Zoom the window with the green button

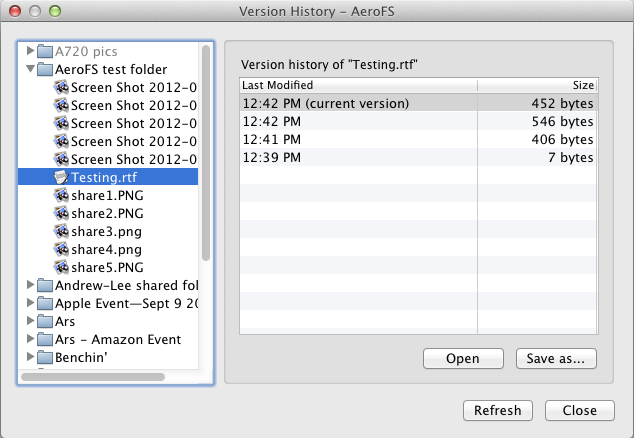pyautogui.click(x=55, y=11)
